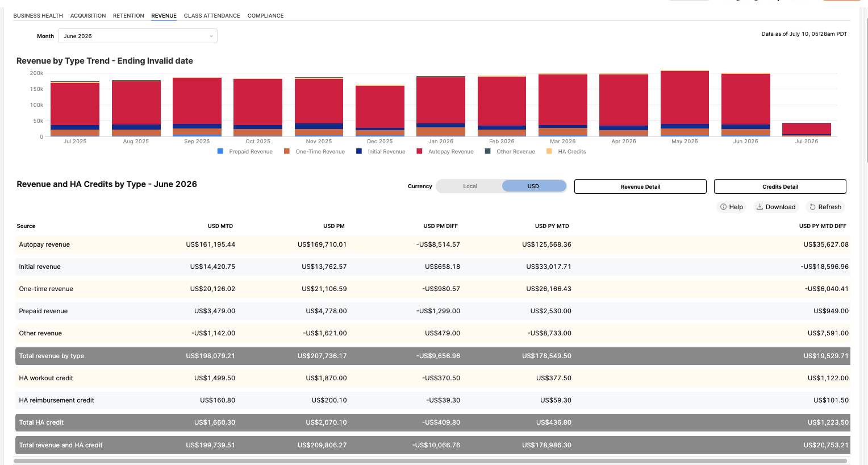The image size is (868, 465).
Task: Click the Refresh circular arrow icon
Action: click(x=812, y=207)
